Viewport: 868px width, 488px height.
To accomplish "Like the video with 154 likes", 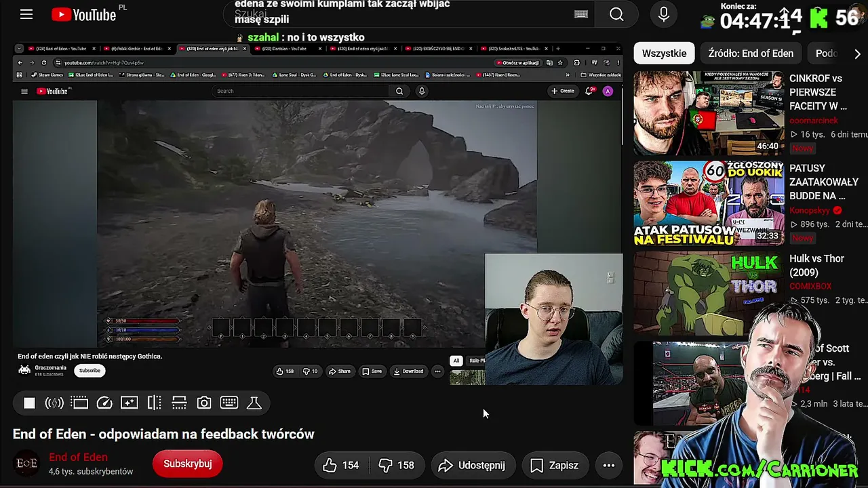I will (342, 465).
